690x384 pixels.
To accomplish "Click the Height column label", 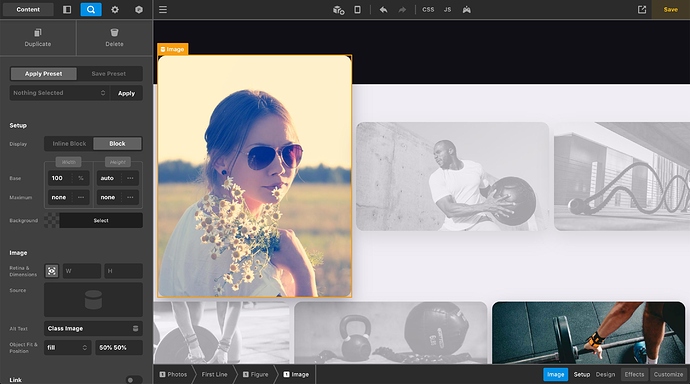I will pyautogui.click(x=117, y=162).
